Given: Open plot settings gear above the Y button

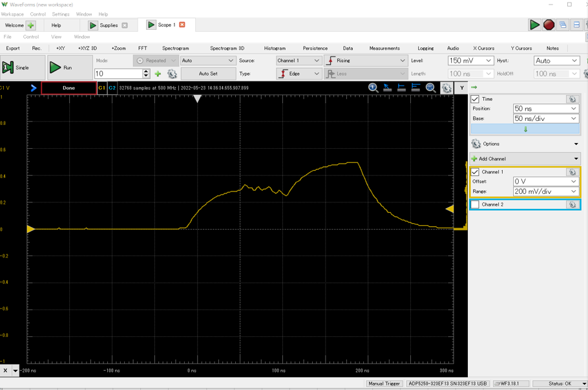Looking at the screenshot, I should (x=446, y=88).
